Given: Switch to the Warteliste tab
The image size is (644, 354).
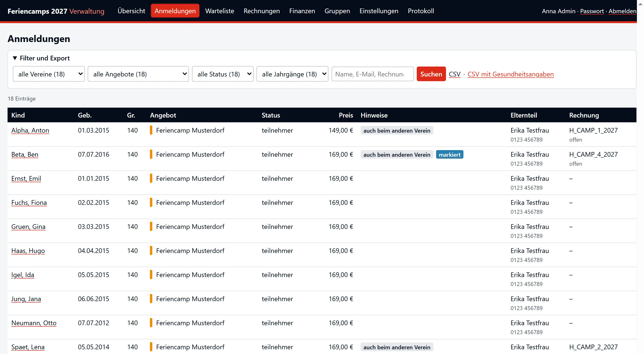Looking at the screenshot, I should click(x=219, y=11).
